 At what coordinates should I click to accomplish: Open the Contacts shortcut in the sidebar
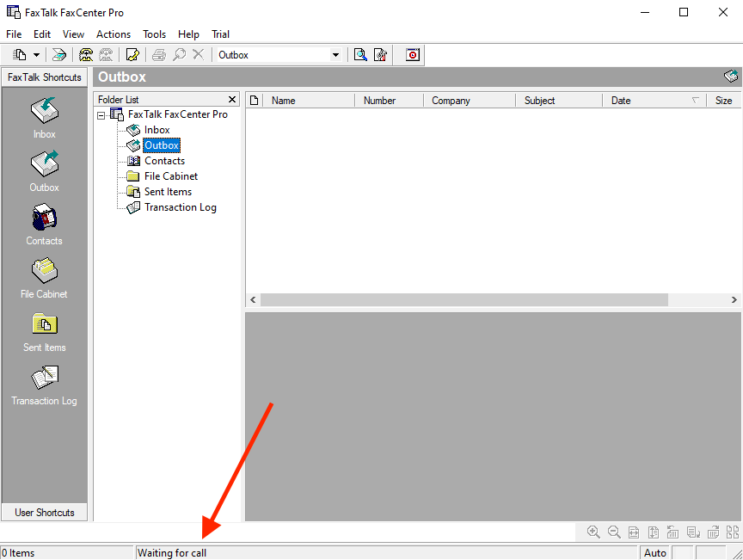(45, 225)
